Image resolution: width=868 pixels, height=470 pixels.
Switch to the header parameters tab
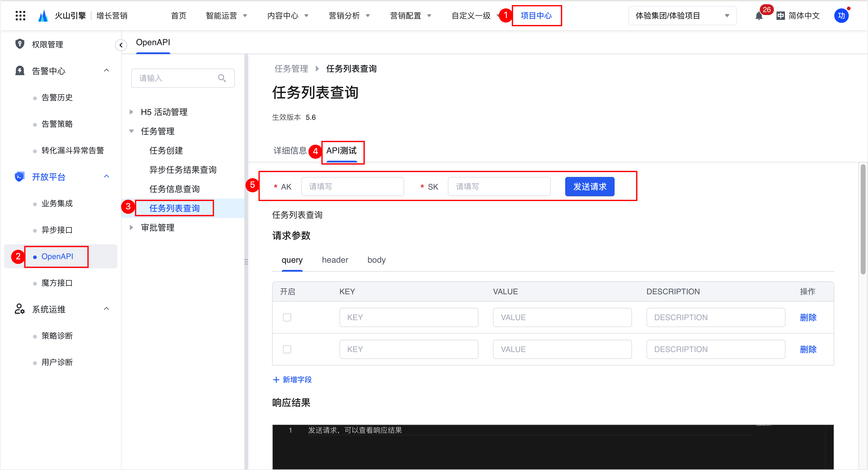[335, 260]
